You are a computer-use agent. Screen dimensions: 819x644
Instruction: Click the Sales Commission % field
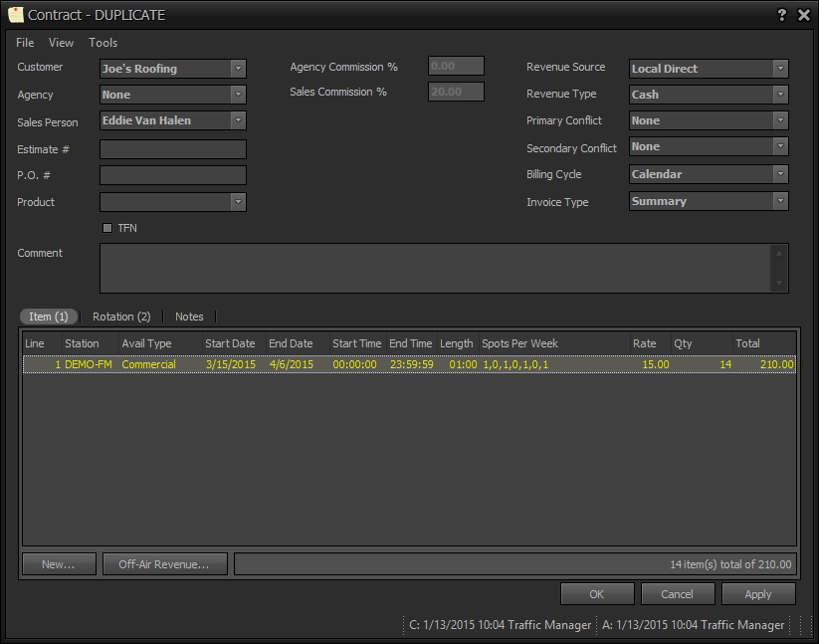(x=456, y=92)
